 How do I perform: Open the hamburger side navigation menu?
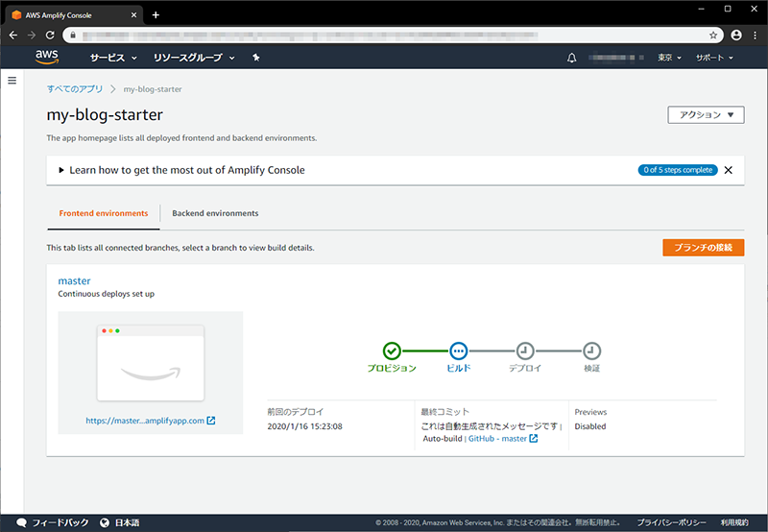coord(12,81)
